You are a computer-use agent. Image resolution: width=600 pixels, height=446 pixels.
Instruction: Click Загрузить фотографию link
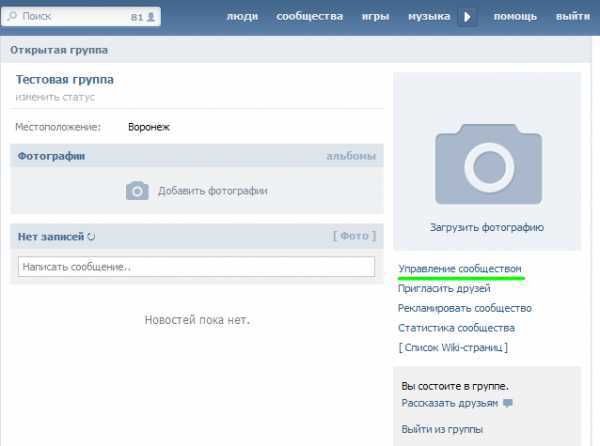point(487,227)
